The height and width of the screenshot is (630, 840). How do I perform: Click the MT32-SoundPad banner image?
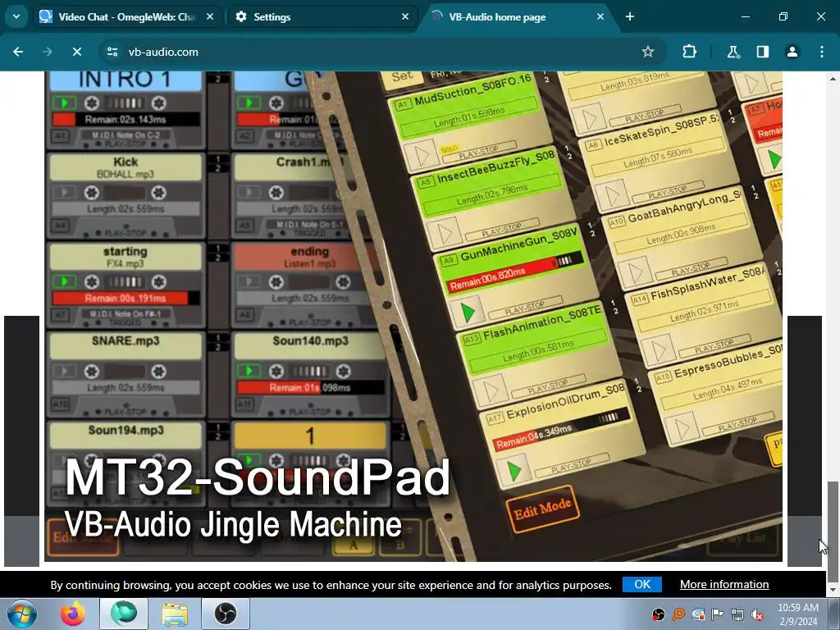coord(413,316)
